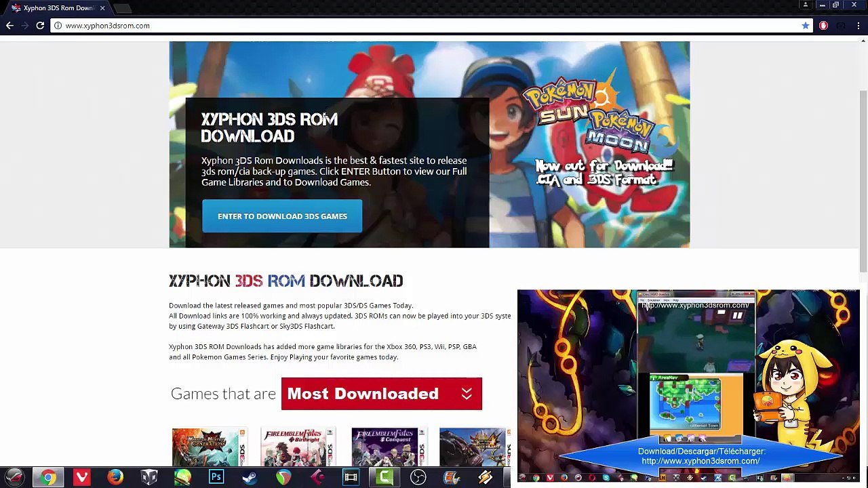868x488 pixels.
Task: Launch Firefox from the taskbar
Action: [x=115, y=478]
